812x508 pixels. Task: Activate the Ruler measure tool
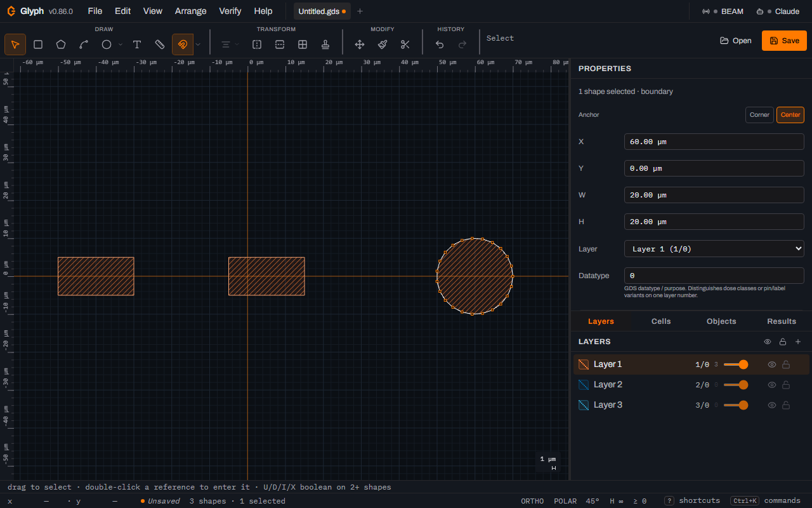(160, 44)
